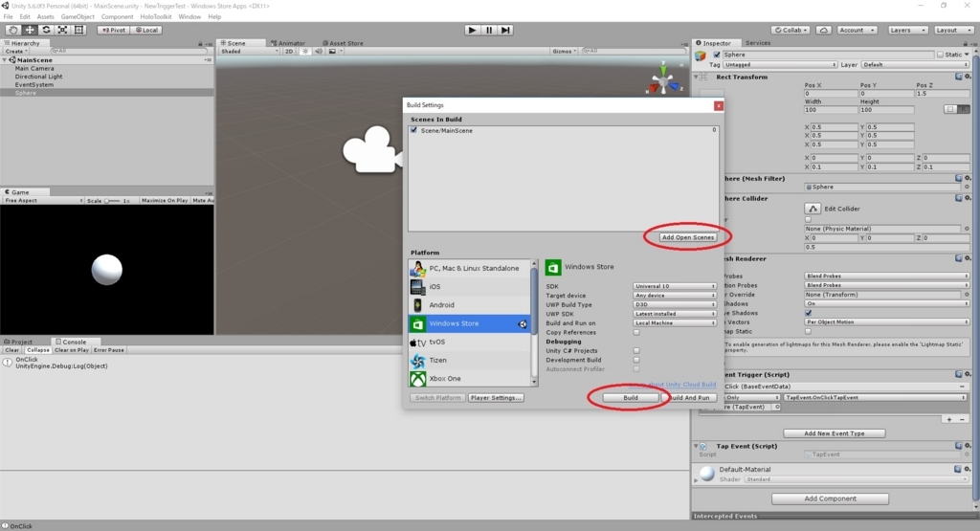Click the PC, Mac & Linux Standalone icon
This screenshot has width=980, height=531.
coord(417,269)
